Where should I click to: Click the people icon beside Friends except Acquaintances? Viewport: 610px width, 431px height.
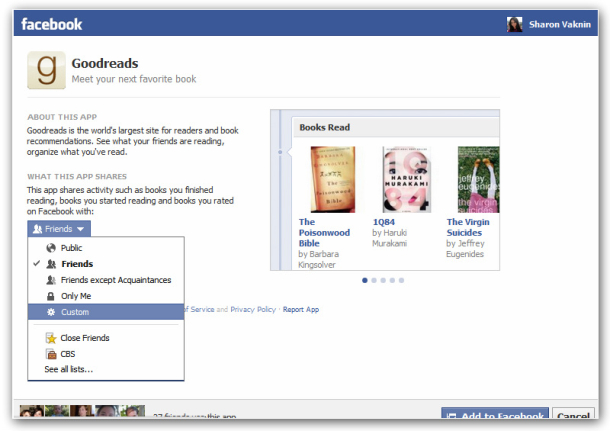point(51,280)
